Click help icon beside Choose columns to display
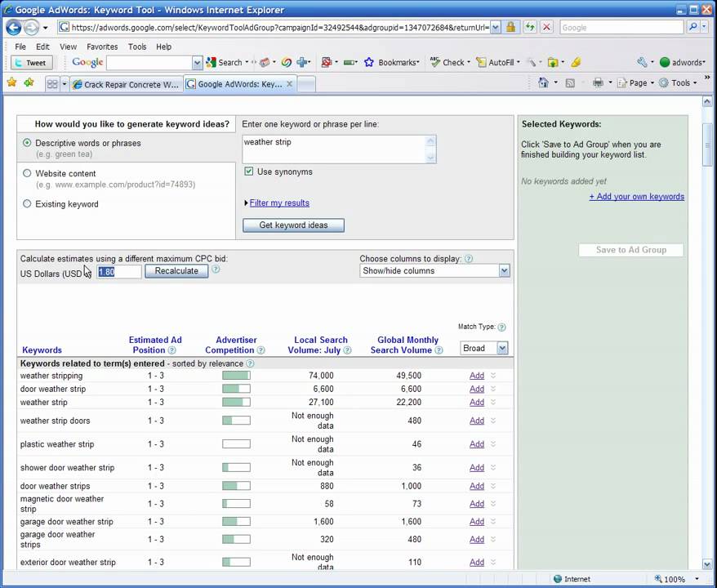Viewport: 717px width, 588px height. tap(469, 259)
